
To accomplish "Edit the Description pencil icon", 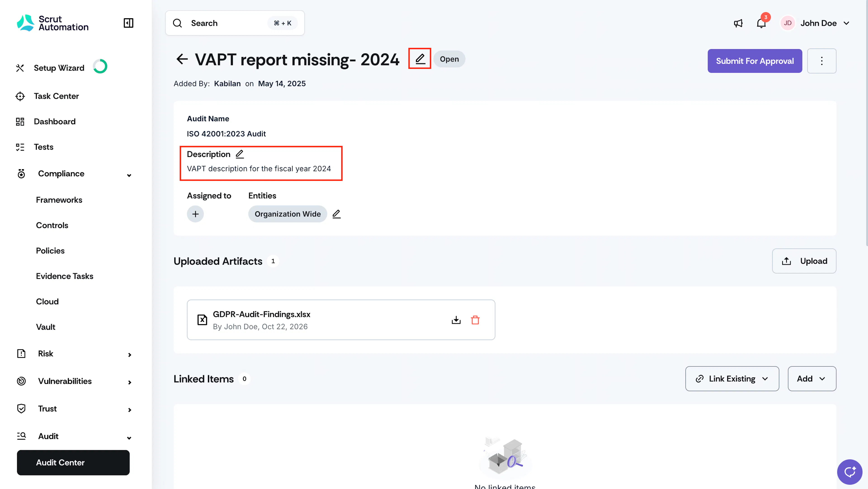I will pyautogui.click(x=240, y=154).
